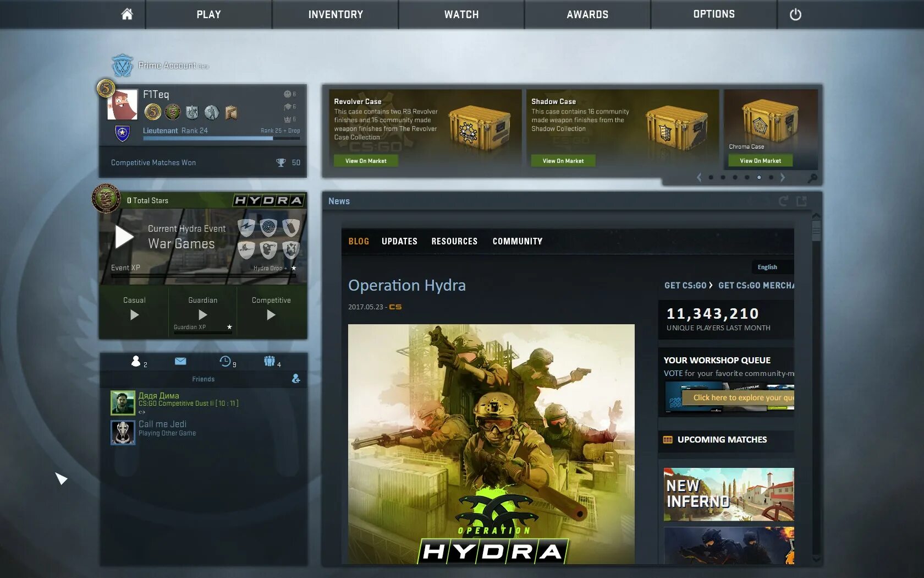The width and height of the screenshot is (924, 578).
Task: Switch to the BLOG tab
Action: pos(359,241)
